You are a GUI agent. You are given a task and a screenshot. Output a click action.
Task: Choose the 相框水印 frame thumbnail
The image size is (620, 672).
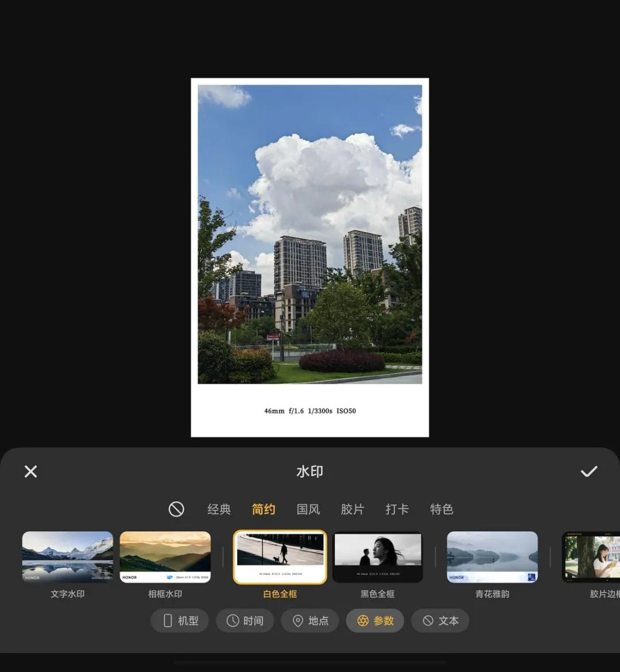pyautogui.click(x=165, y=557)
